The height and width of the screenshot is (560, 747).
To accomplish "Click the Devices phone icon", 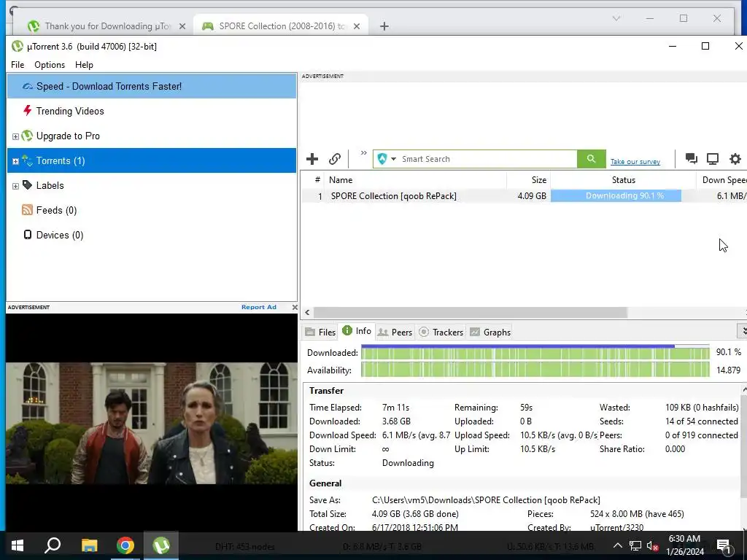I will point(28,234).
